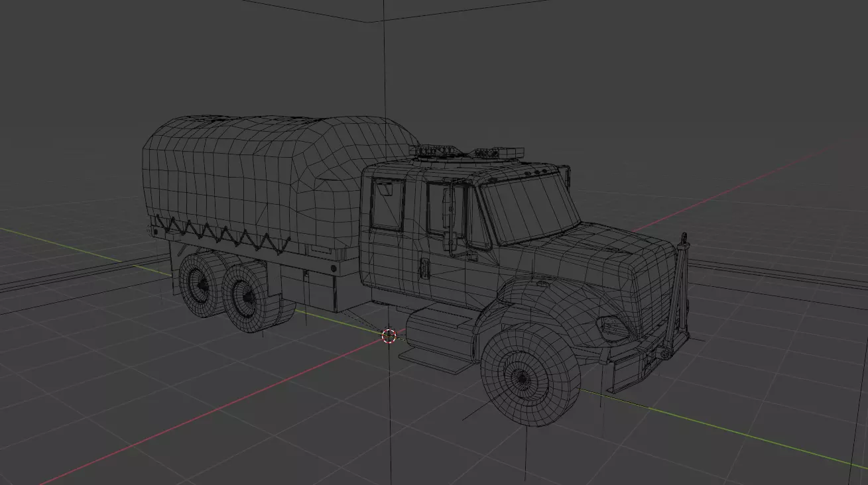
Task: Select the zigzag rope lacing on the cargo bed
Action: tap(222, 234)
